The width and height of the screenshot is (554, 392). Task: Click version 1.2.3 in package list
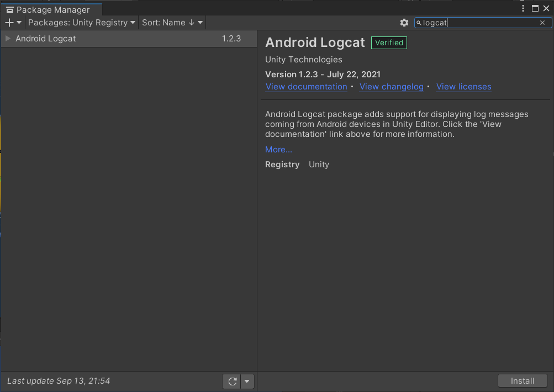(231, 39)
